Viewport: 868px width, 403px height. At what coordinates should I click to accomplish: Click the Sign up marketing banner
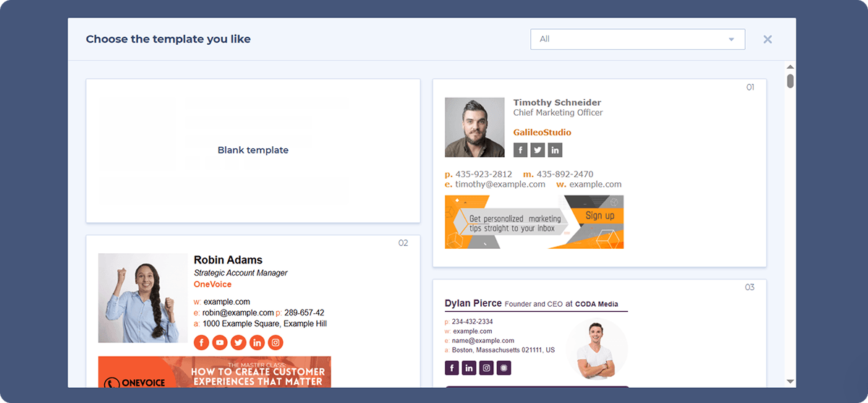[x=535, y=222]
